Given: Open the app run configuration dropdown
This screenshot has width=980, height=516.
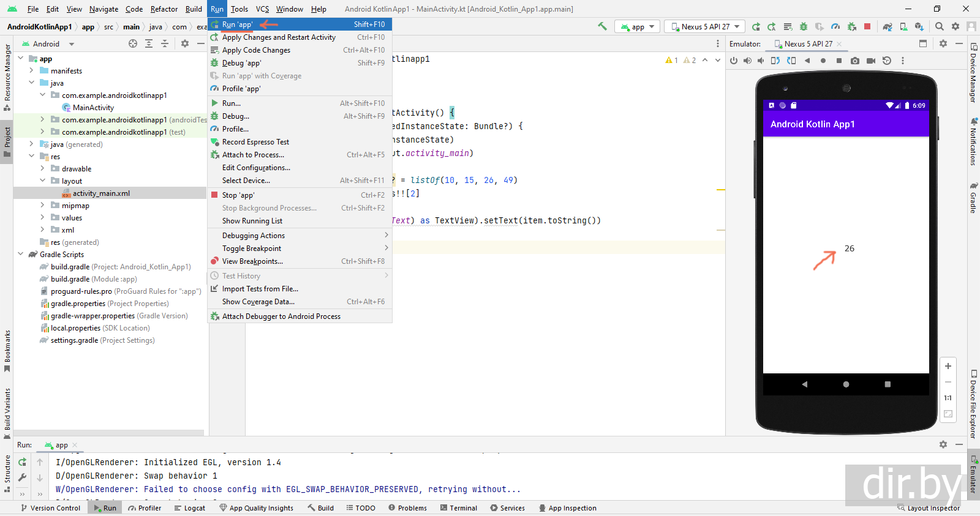Looking at the screenshot, I should [x=637, y=26].
